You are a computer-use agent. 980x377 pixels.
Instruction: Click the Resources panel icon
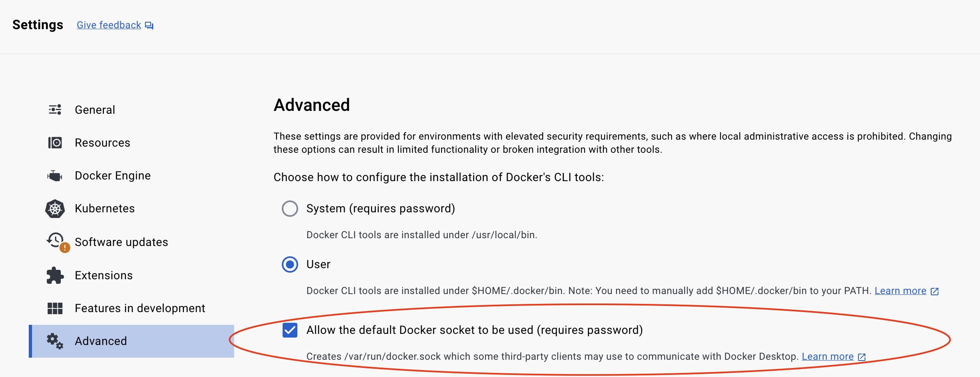click(55, 143)
